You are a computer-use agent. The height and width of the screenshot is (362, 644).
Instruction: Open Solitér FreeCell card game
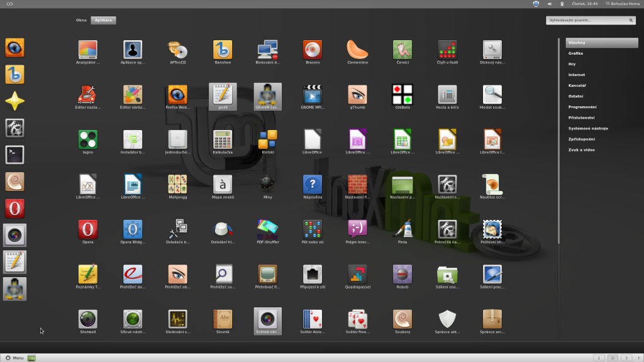[x=357, y=321]
